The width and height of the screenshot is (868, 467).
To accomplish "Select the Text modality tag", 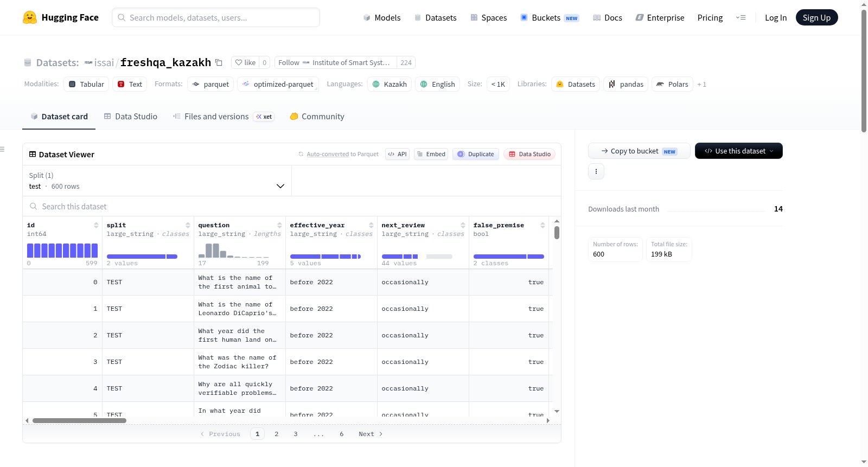I will click(x=130, y=84).
